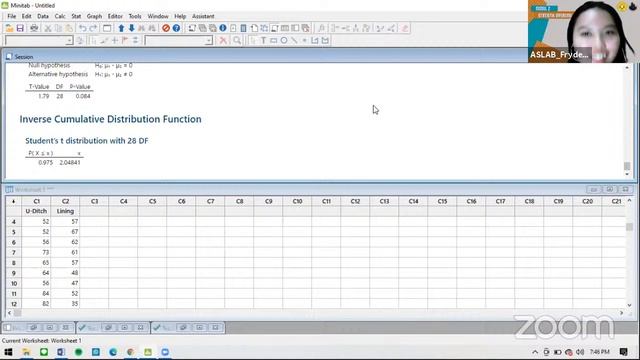The height and width of the screenshot is (360, 640).
Task: Open the second combo box in lower toolbar
Action: pos(179,40)
